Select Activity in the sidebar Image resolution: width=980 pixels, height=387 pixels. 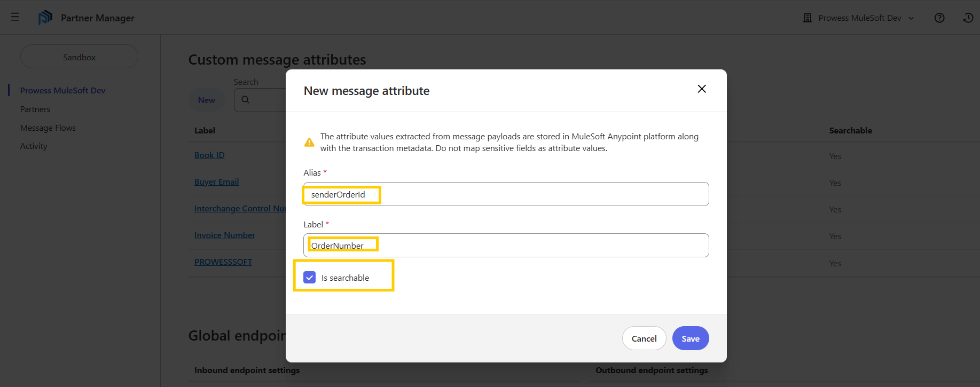point(34,146)
